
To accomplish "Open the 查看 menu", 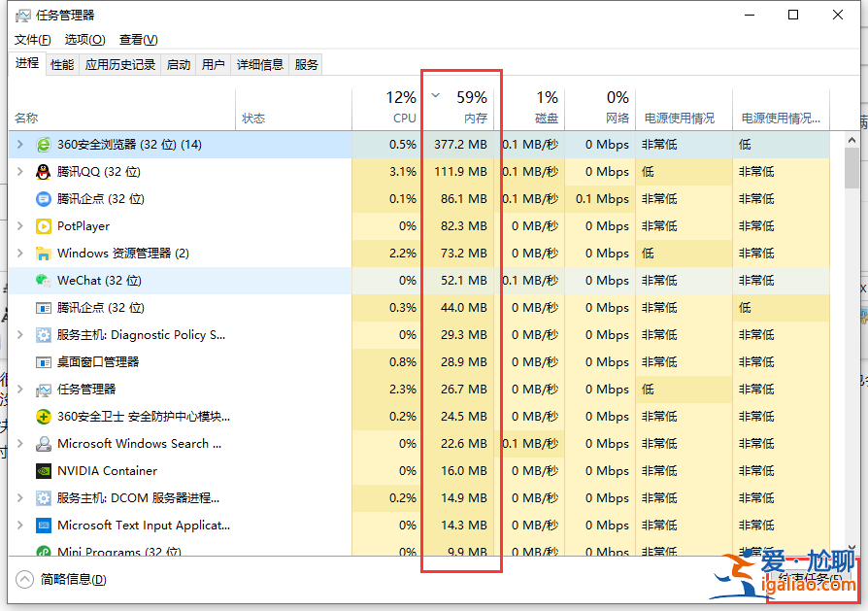I will (138, 40).
